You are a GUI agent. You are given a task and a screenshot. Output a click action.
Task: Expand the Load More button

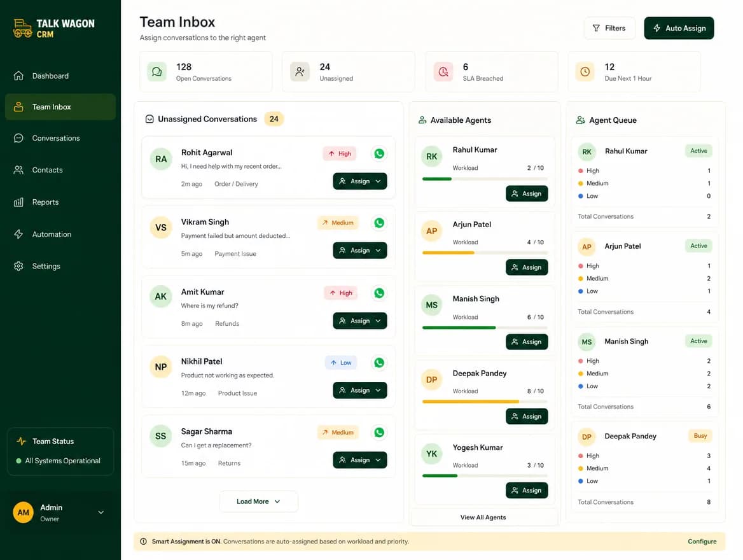click(x=259, y=501)
